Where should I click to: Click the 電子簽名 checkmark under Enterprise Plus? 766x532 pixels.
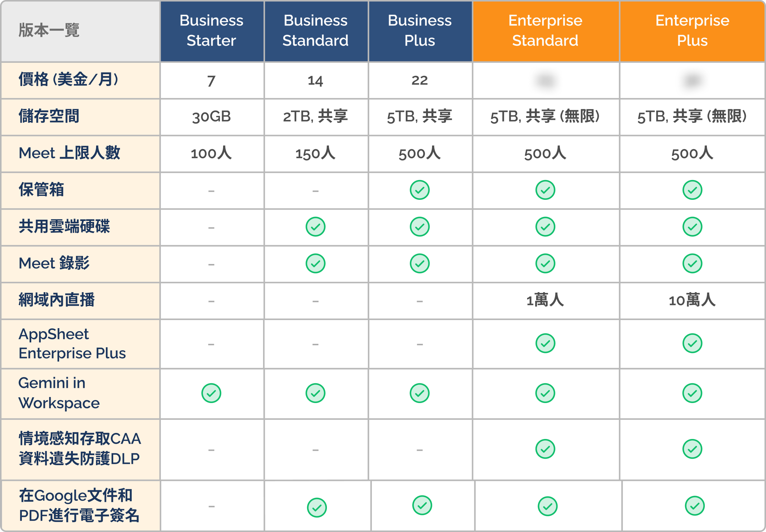click(695, 506)
